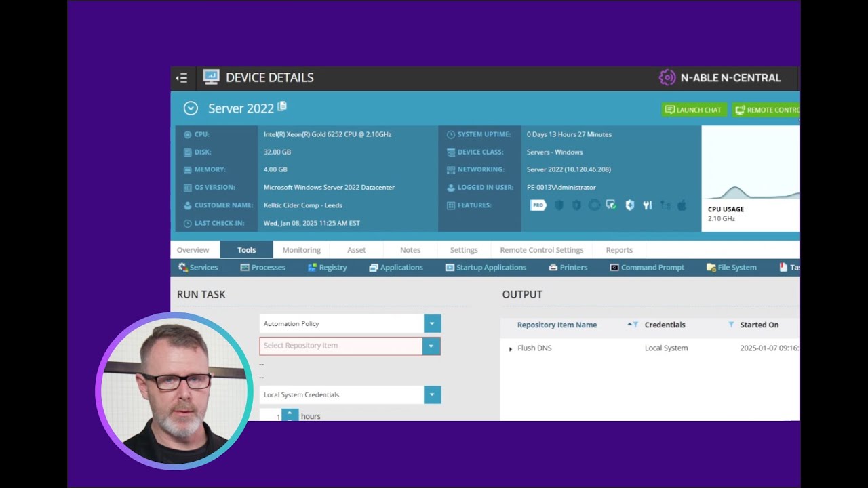Open Remote Control Settings tab
The image size is (868, 488).
pos(542,250)
